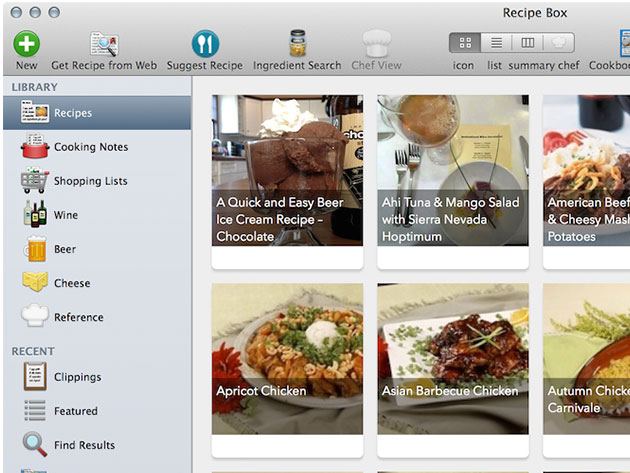Switch to chef view segment
The image size is (630, 473).
point(558,43)
